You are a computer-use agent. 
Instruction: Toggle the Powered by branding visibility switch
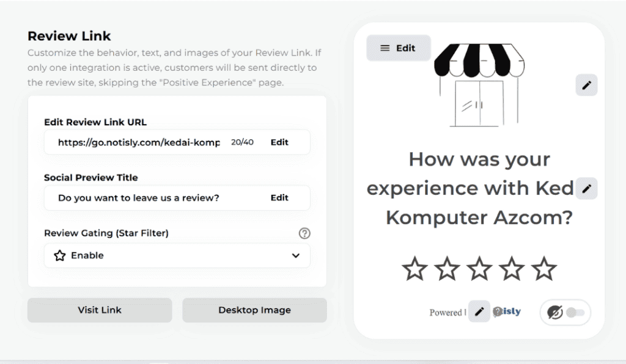[x=574, y=313]
